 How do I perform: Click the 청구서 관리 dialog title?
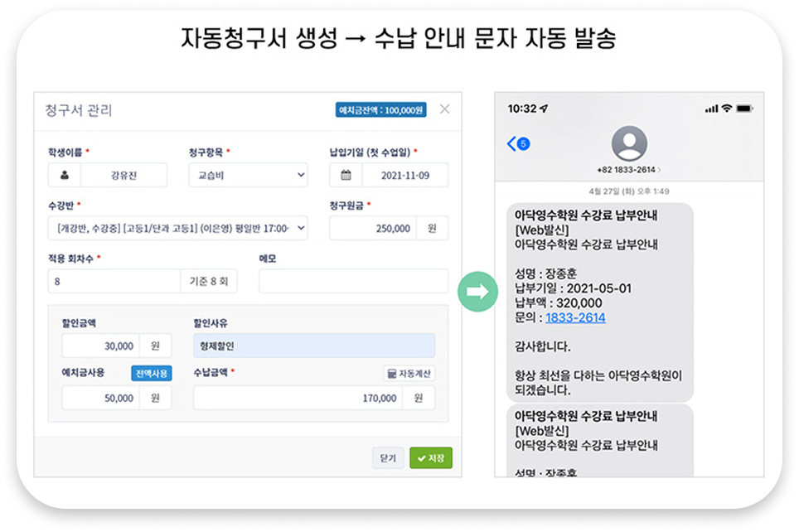point(79,110)
